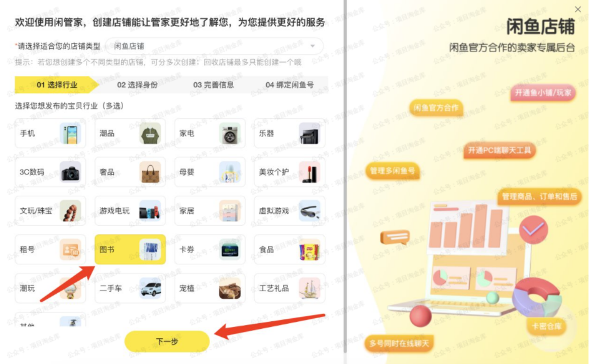The image size is (589, 364).
Task: Expand the 闲鱼店铺 shop type combo box
Action: (x=214, y=46)
